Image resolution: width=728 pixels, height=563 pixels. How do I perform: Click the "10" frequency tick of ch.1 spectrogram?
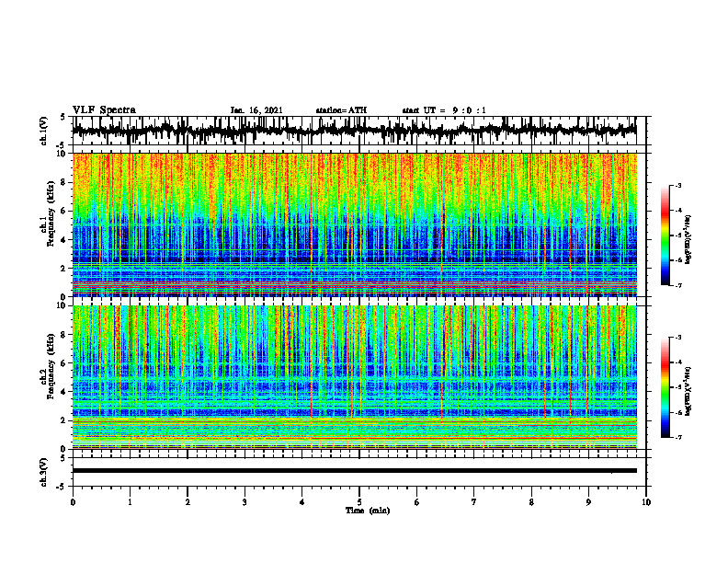[63, 154]
